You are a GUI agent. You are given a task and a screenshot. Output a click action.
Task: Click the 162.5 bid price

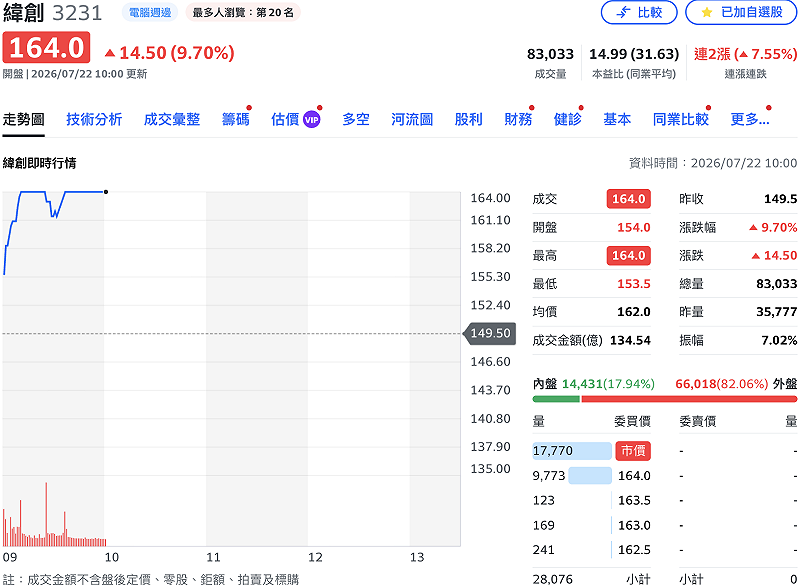pyautogui.click(x=634, y=550)
